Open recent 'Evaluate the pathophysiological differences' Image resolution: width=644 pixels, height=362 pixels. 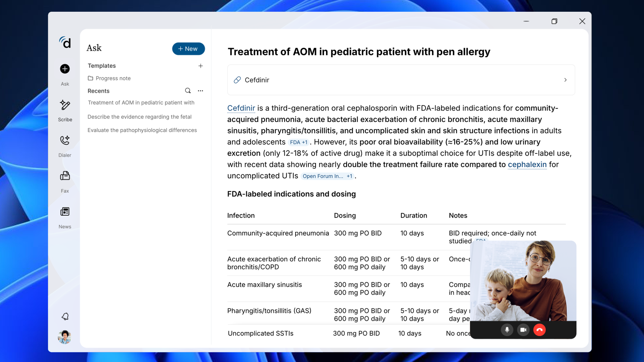142,130
